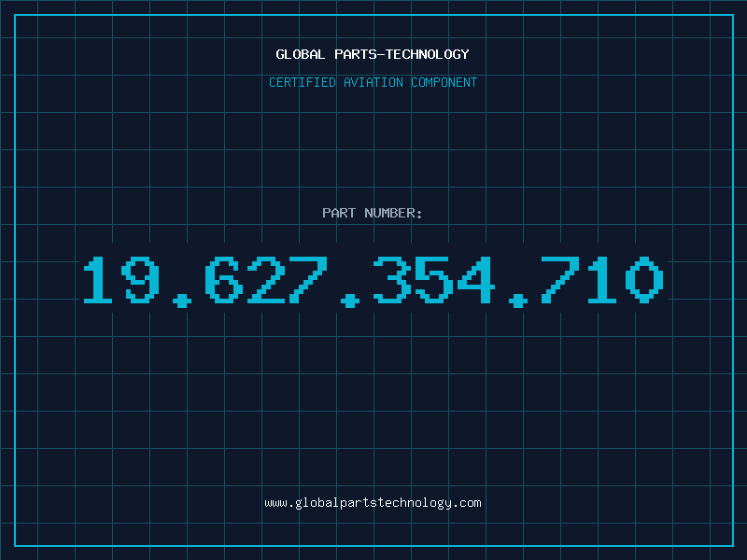The height and width of the screenshot is (560, 747).
Task: Click the part number 19.627.354.710
Action: coord(373,281)
